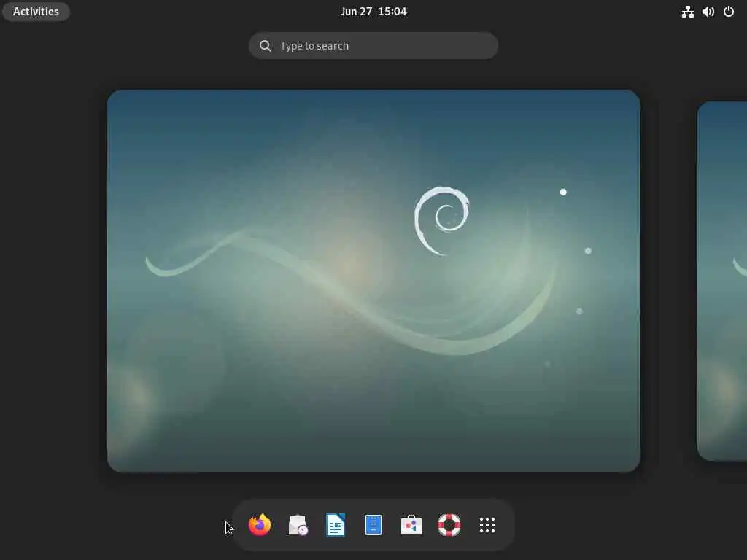Open the Software store icon
747x560 pixels.
pyautogui.click(x=411, y=525)
